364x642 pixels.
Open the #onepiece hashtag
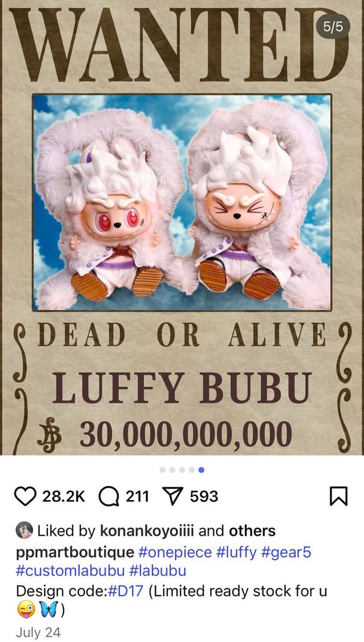click(x=175, y=553)
